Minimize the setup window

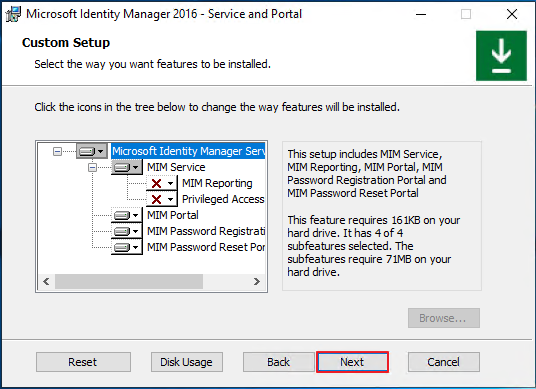pyautogui.click(x=421, y=14)
